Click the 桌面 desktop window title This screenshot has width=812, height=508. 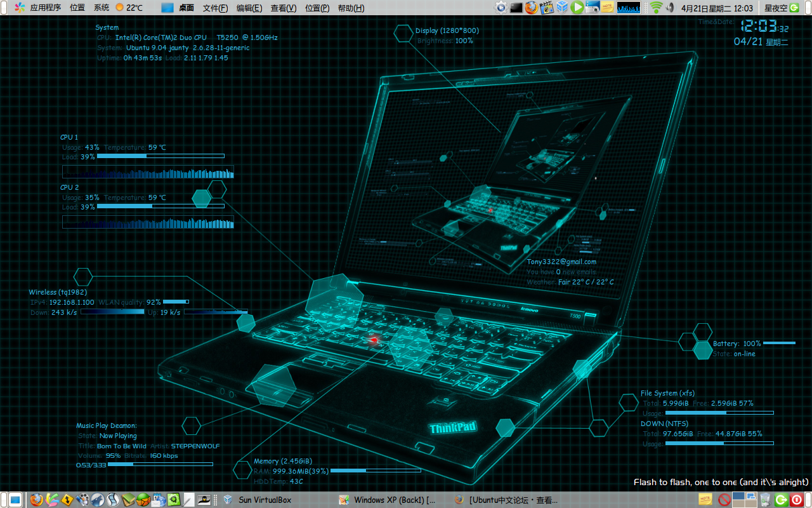click(187, 8)
